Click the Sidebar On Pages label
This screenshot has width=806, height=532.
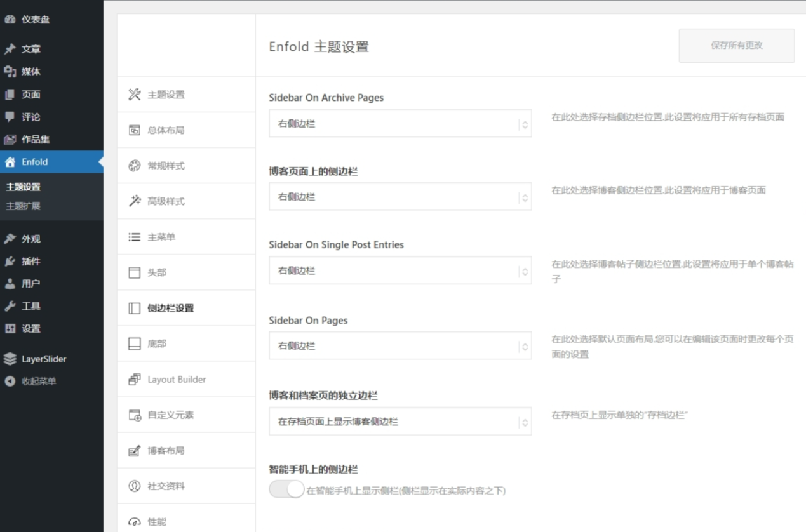[309, 321]
